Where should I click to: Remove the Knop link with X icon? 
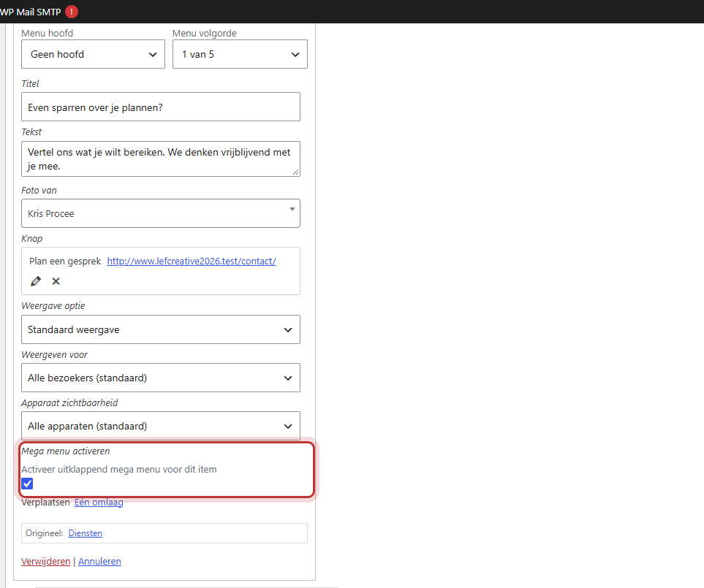point(56,281)
